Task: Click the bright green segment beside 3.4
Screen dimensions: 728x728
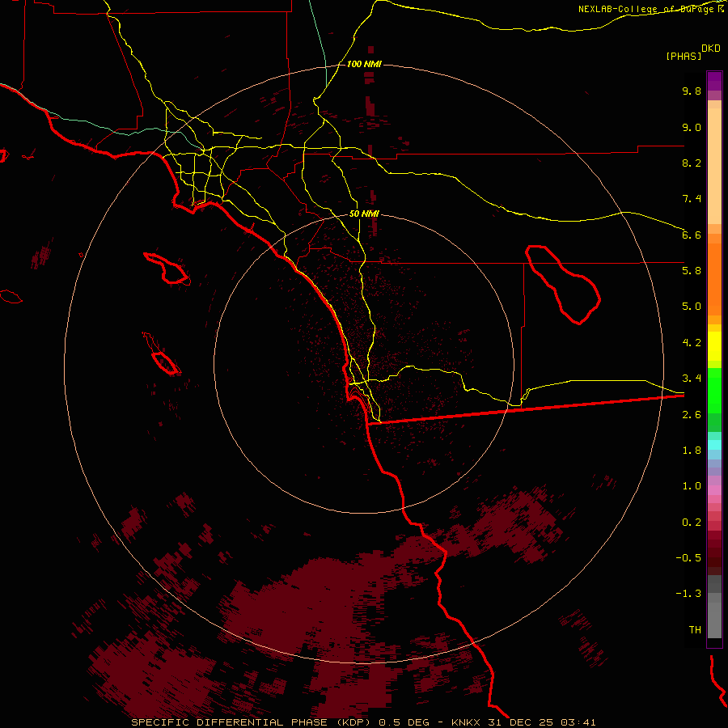Action: (714, 391)
